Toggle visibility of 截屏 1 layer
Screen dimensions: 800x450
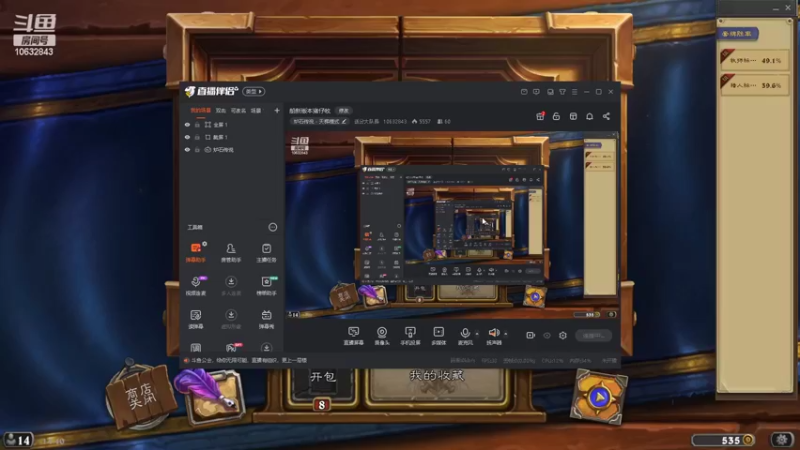point(187,137)
